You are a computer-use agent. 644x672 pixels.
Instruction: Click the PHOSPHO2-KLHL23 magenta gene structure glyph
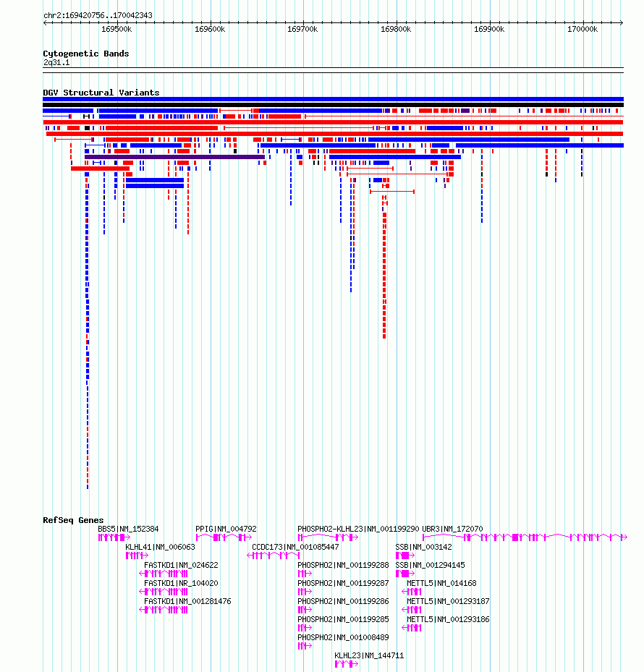(328, 537)
